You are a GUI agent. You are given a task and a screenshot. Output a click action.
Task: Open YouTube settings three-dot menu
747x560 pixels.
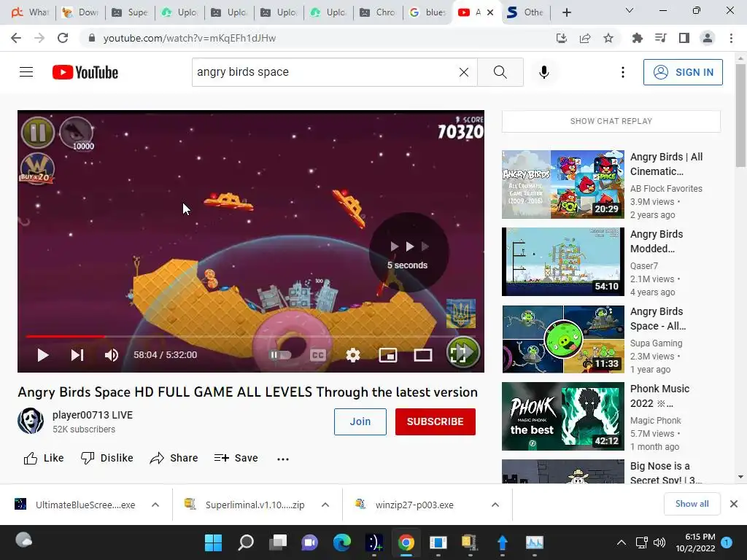point(623,72)
